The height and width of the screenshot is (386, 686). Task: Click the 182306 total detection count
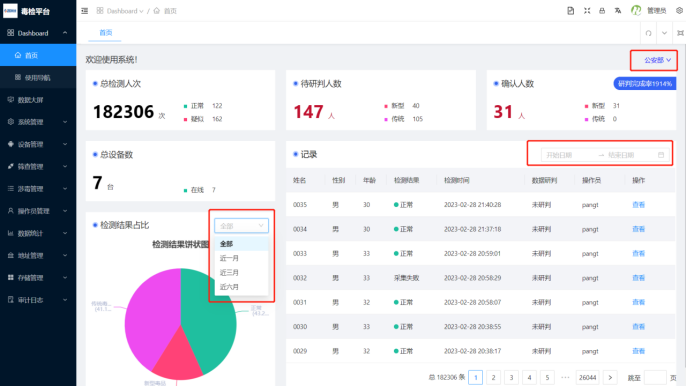[123, 112]
